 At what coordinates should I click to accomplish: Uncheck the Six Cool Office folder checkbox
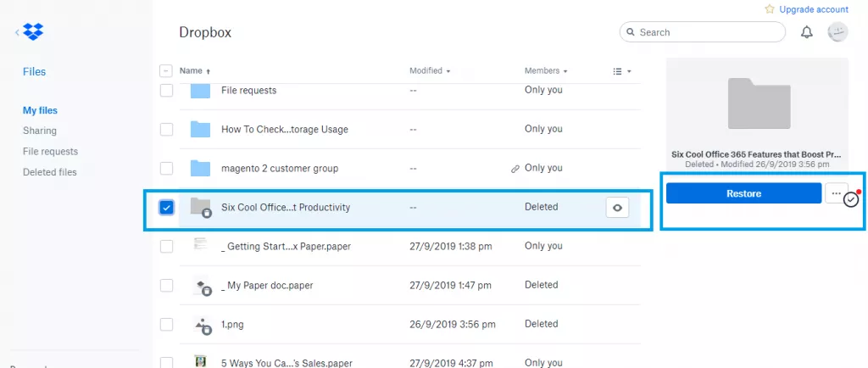tap(167, 207)
